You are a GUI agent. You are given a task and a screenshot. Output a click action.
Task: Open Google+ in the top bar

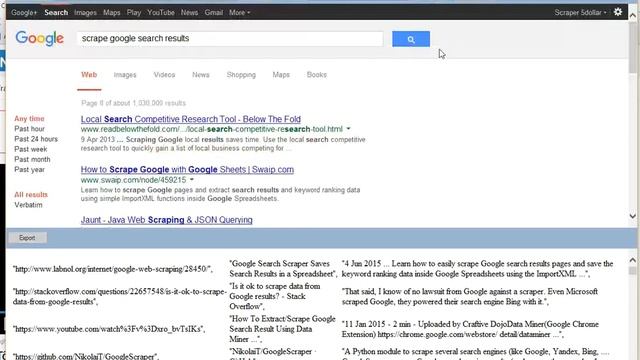[24, 13]
